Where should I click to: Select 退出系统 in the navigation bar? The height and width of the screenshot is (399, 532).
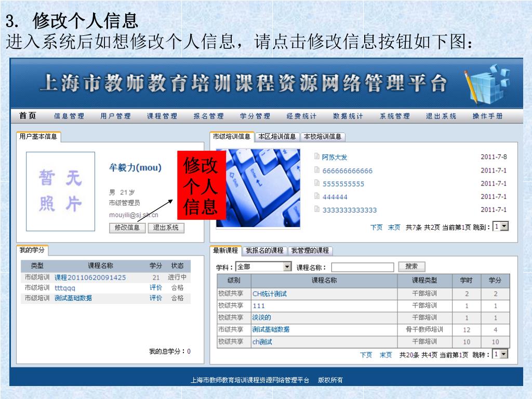pos(441,116)
